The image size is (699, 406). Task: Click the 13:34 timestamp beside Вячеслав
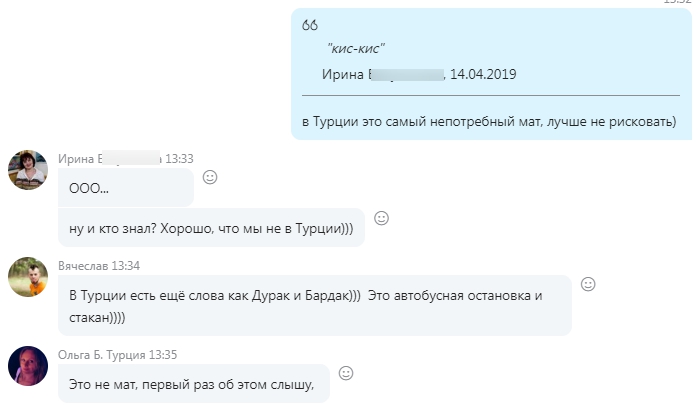click(125, 265)
